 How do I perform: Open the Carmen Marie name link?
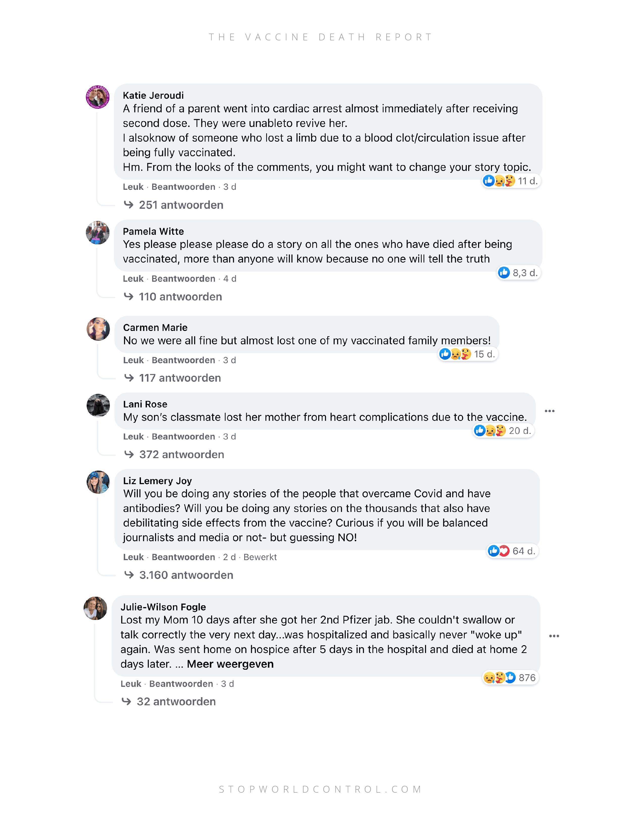pyautogui.click(x=155, y=328)
